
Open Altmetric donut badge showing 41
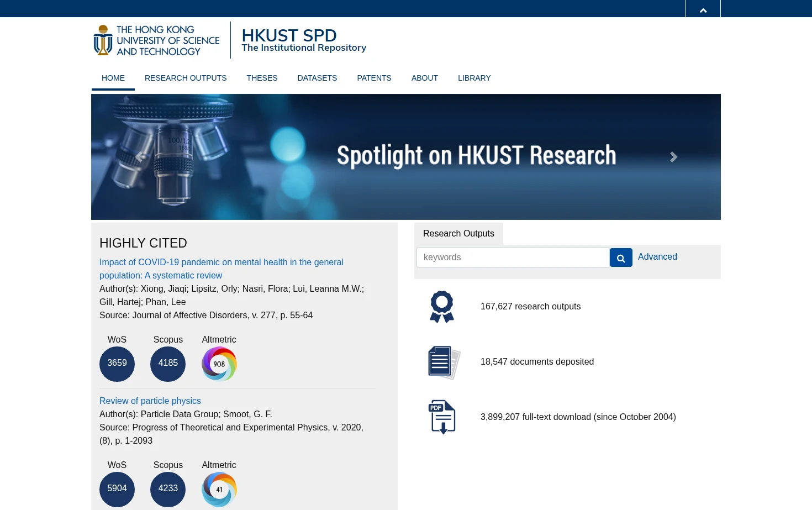point(219,489)
